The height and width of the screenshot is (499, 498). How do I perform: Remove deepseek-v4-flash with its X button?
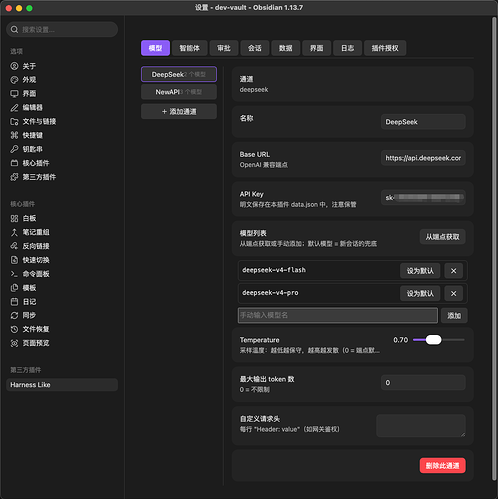[453, 271]
